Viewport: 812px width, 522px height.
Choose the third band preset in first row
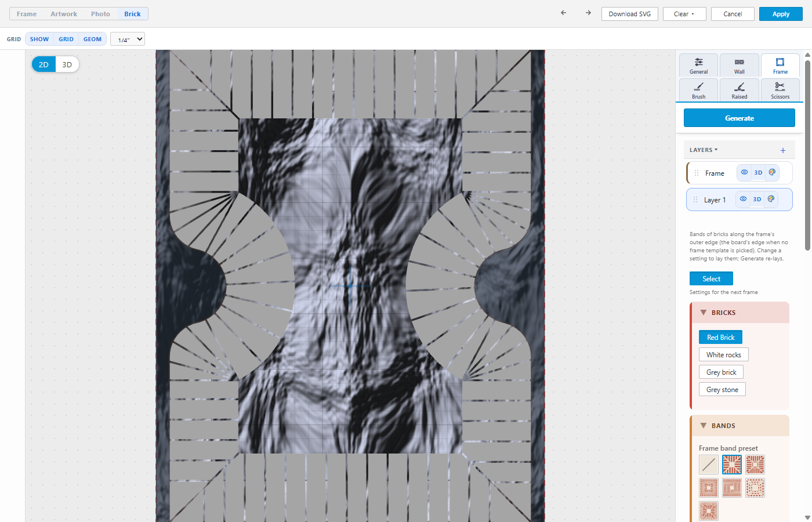(755, 465)
